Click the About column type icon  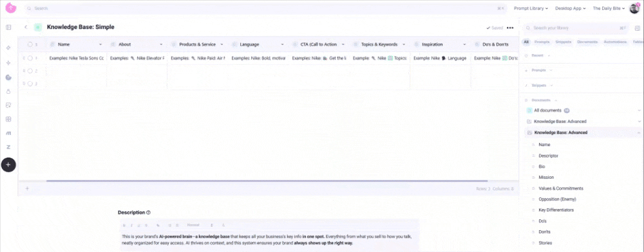pyautogui.click(x=113, y=44)
